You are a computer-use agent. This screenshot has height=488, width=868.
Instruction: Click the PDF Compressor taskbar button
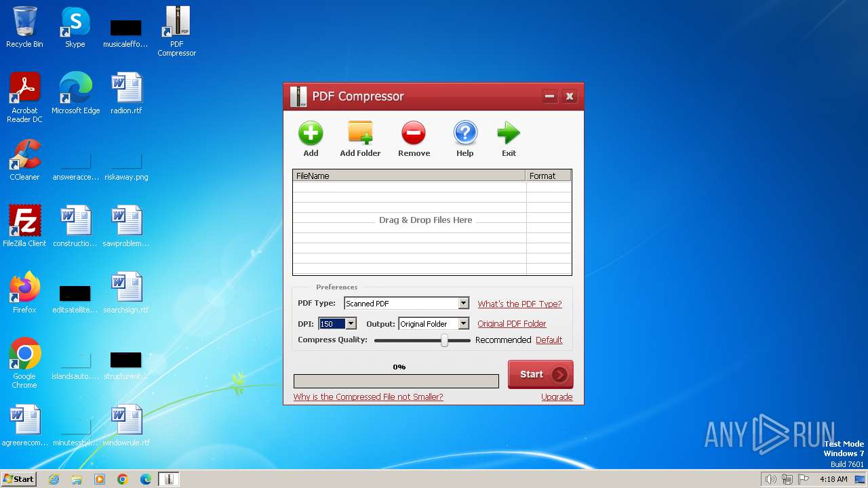[169, 479]
